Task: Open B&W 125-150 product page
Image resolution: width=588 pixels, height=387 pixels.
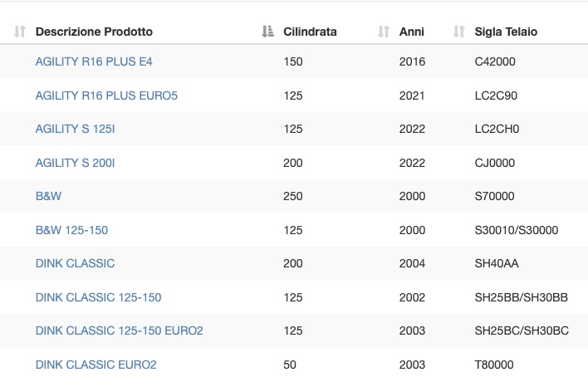Action: 71,230
